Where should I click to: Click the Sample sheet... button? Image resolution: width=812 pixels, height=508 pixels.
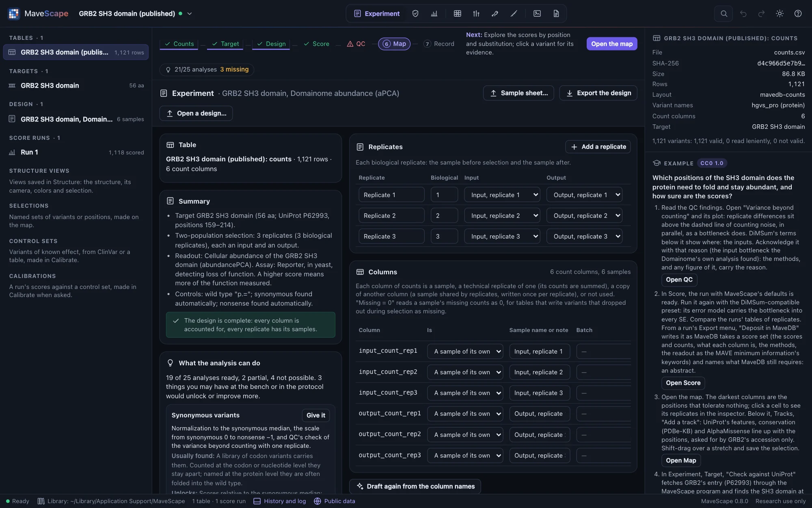518,93
